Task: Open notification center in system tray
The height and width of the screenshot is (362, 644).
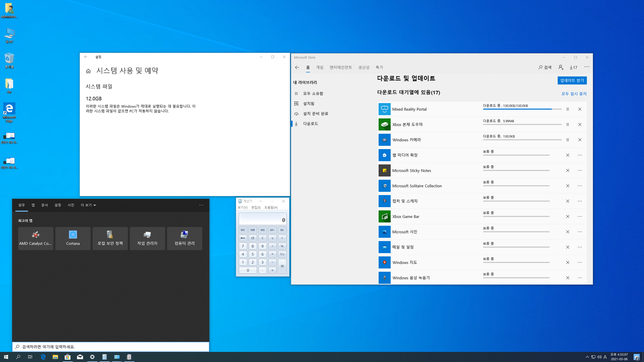Action: click(x=636, y=357)
